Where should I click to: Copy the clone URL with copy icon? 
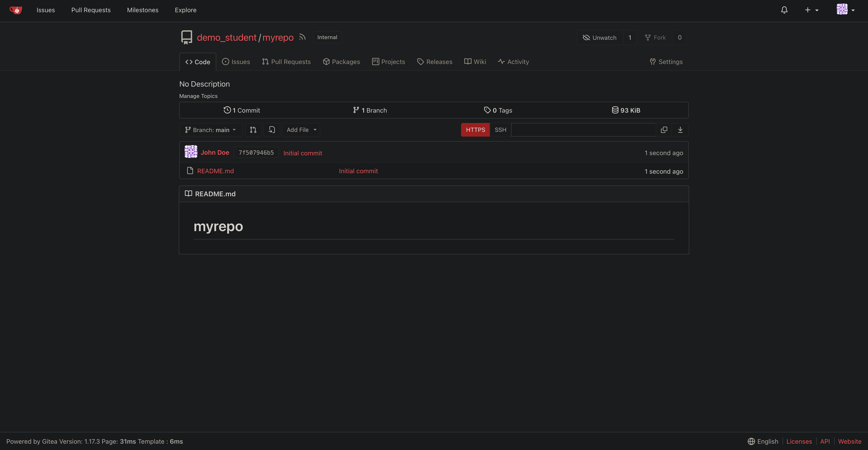664,130
